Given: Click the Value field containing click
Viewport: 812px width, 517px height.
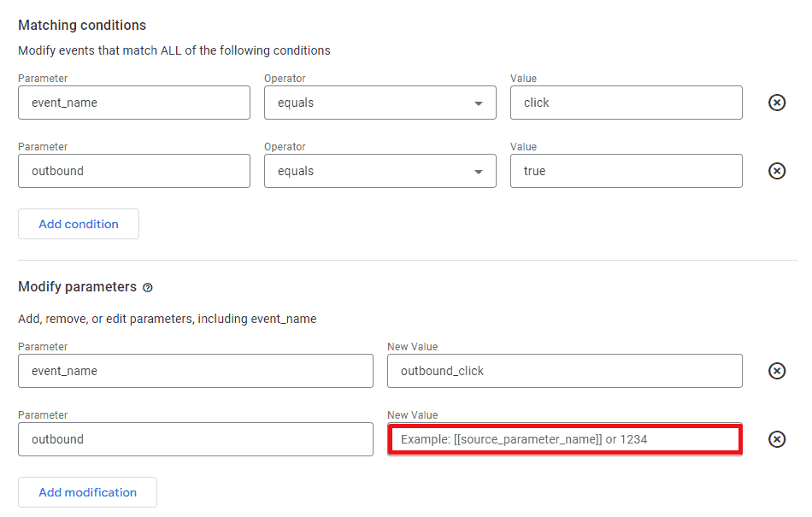Looking at the screenshot, I should [626, 102].
